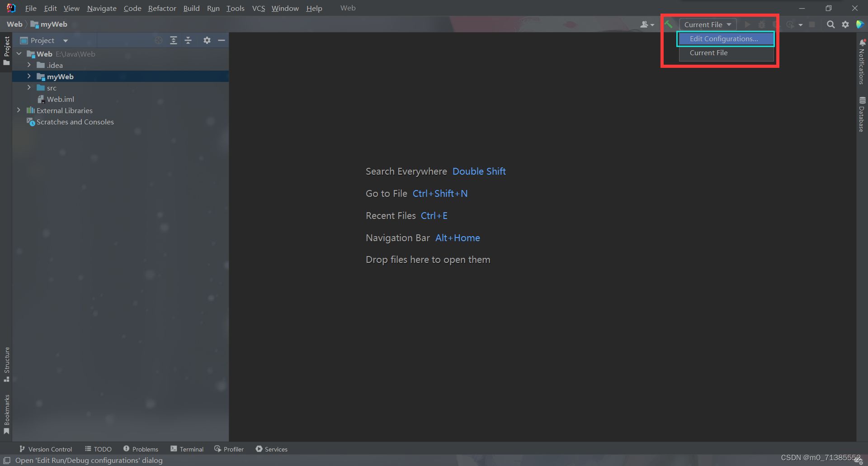868x466 pixels.
Task: Open Services tool window
Action: click(271, 449)
